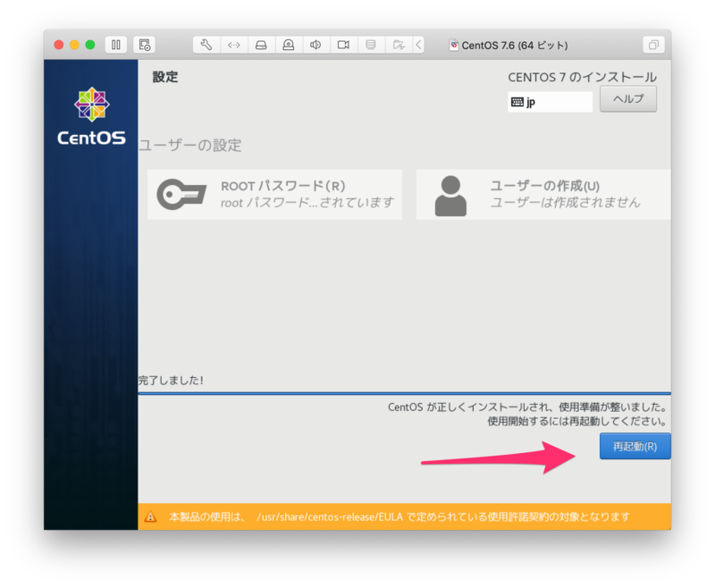Open the hard disk device icon
Image resolution: width=715 pixels, height=588 pixels.
tap(261, 45)
